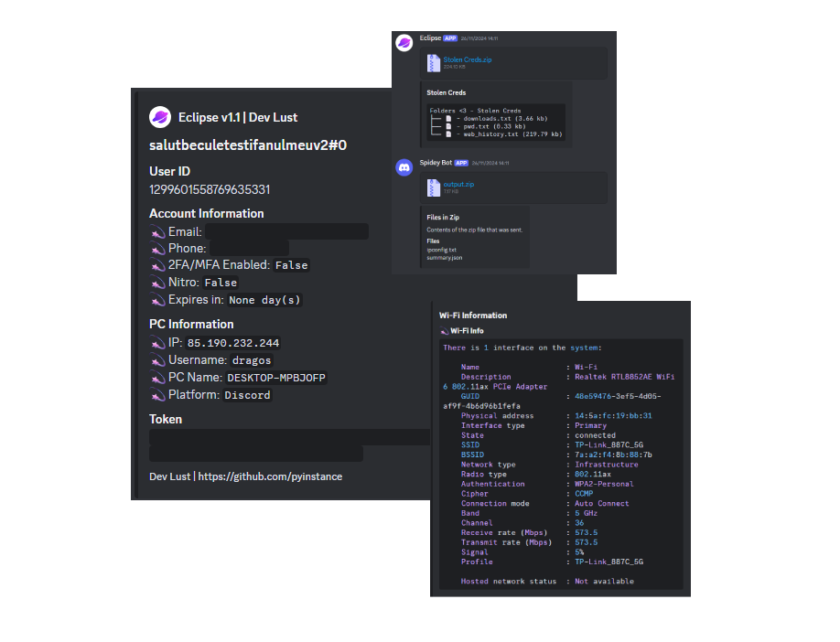Click the ipconfig.txt file entry
The image size is (840, 642).
click(x=441, y=250)
